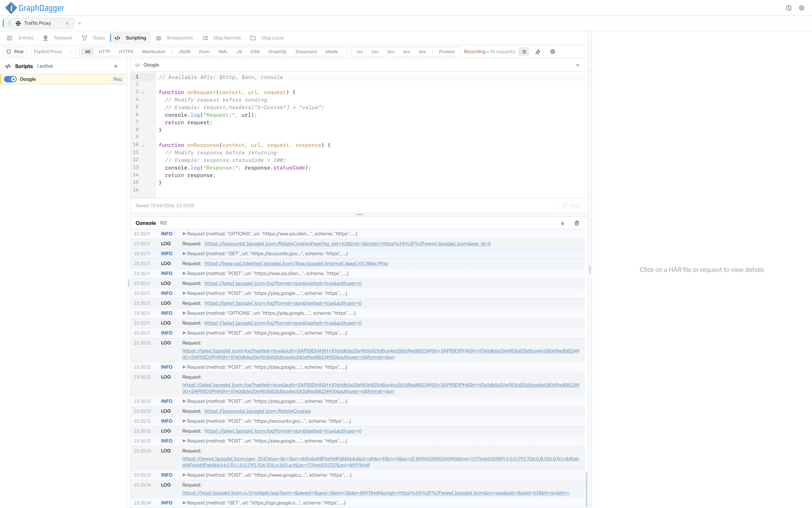Open the Map Local tab
The width and height of the screenshot is (812, 508).
[x=267, y=38]
